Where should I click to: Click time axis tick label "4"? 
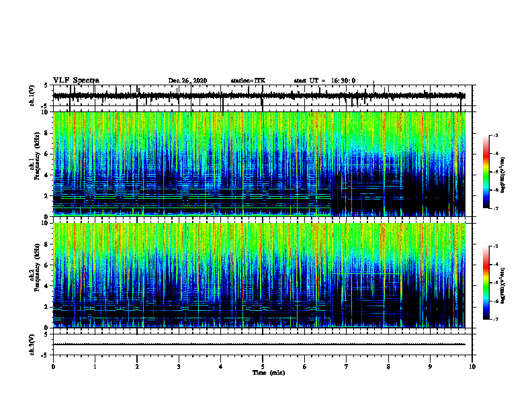pos(221,367)
